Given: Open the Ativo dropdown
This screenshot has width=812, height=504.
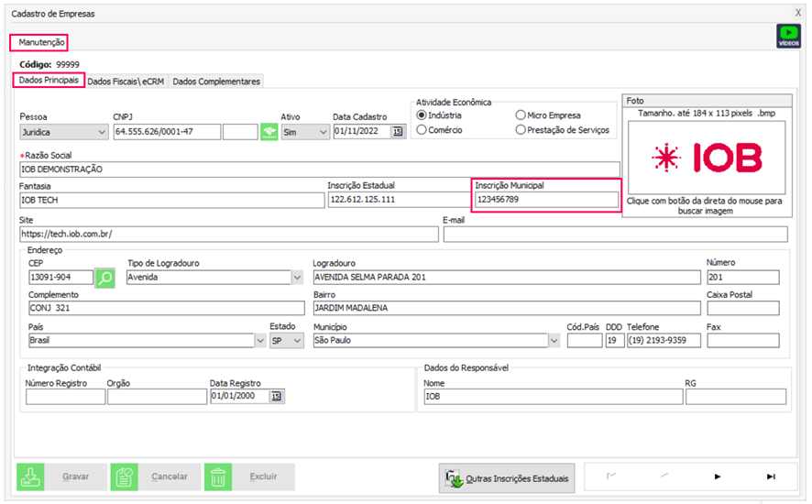Looking at the screenshot, I should coord(322,132).
